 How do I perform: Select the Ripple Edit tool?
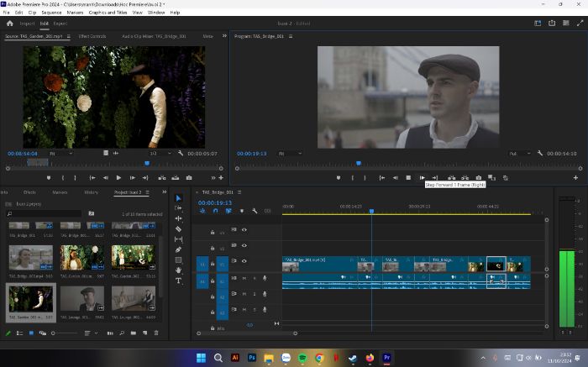[178, 218]
